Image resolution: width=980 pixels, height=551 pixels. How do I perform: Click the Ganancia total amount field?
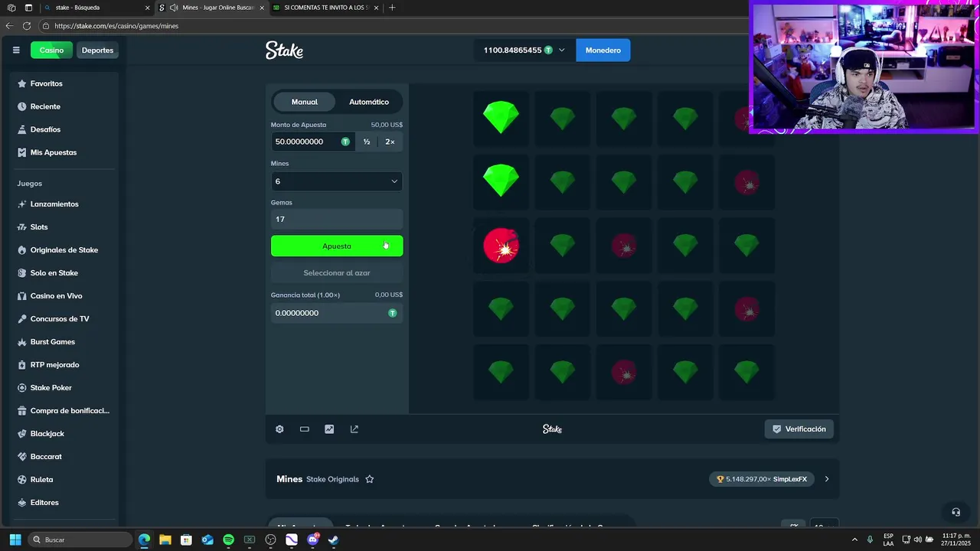[337, 313]
